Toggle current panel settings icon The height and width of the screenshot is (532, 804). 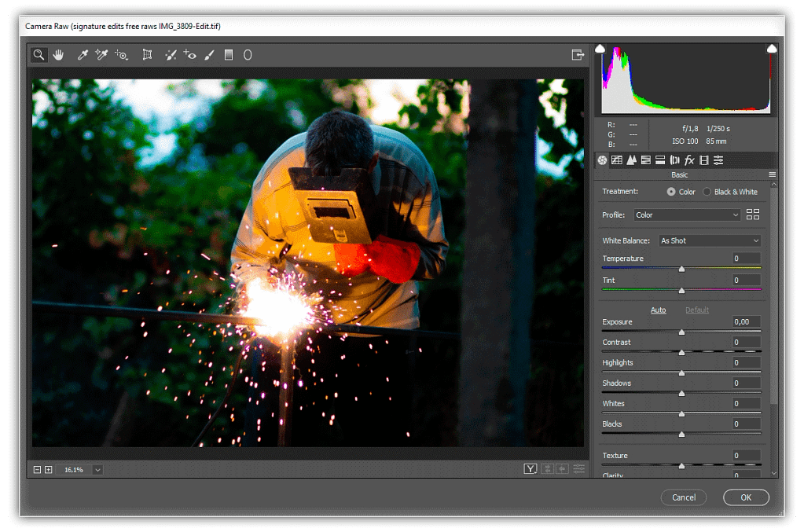(579, 469)
